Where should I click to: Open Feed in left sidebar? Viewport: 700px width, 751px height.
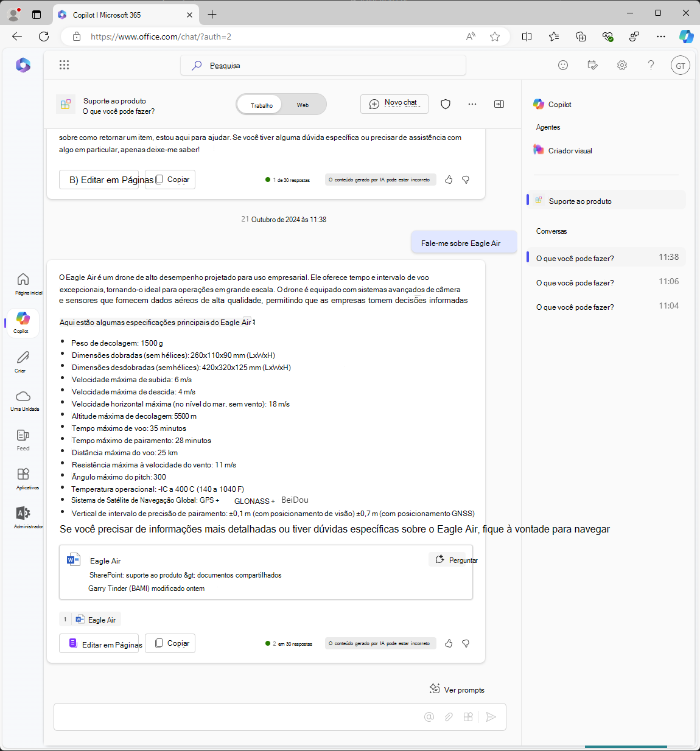23,439
